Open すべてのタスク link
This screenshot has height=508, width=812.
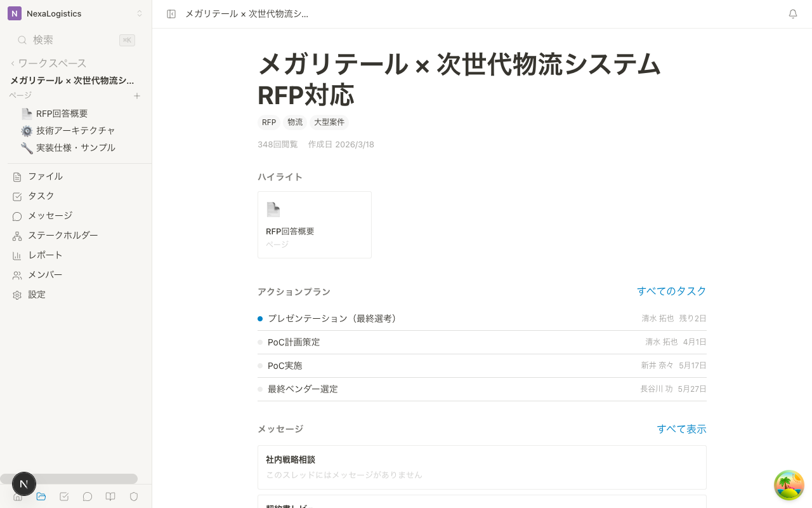[671, 291]
